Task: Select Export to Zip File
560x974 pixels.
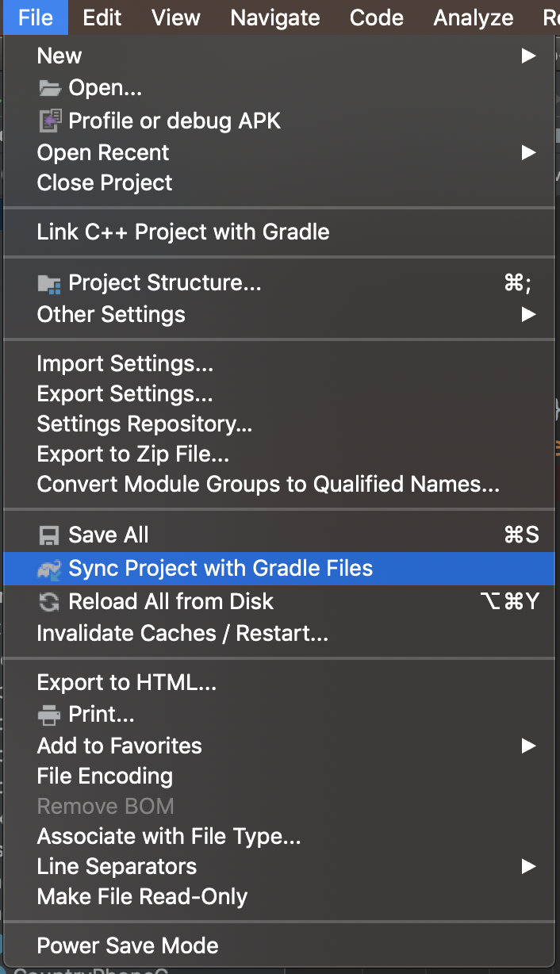Action: tap(133, 454)
